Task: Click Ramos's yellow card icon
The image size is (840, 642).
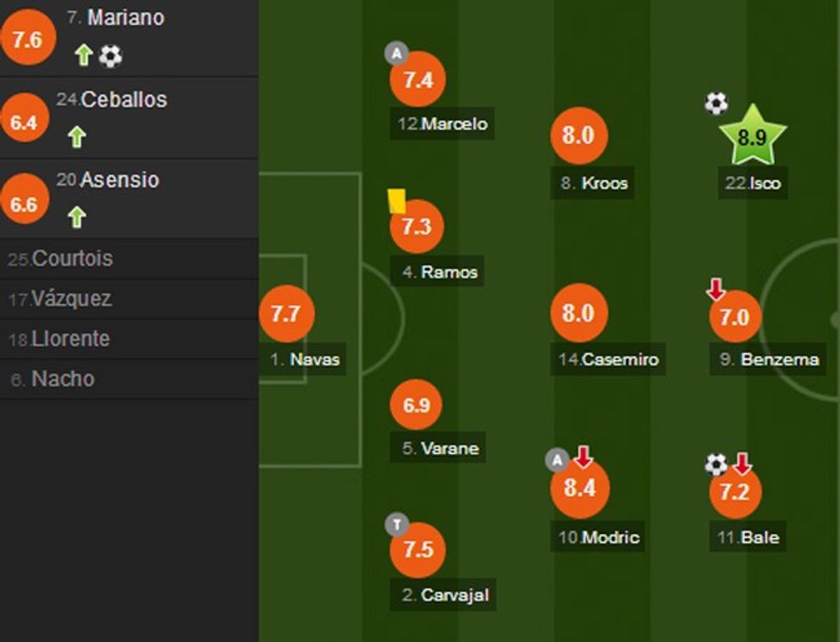Action: click(x=396, y=201)
